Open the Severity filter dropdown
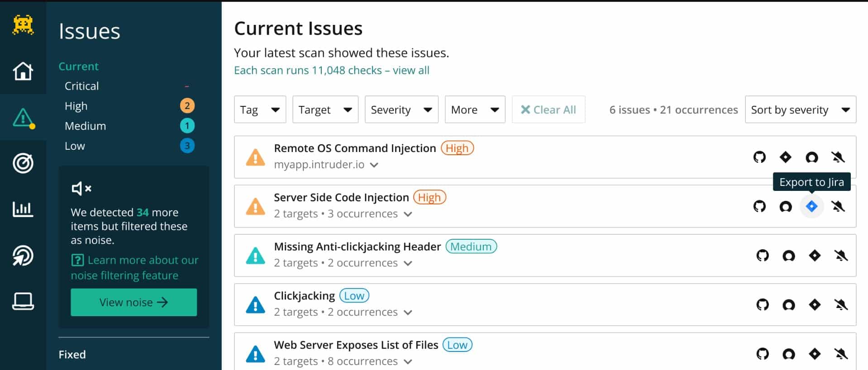 click(401, 109)
